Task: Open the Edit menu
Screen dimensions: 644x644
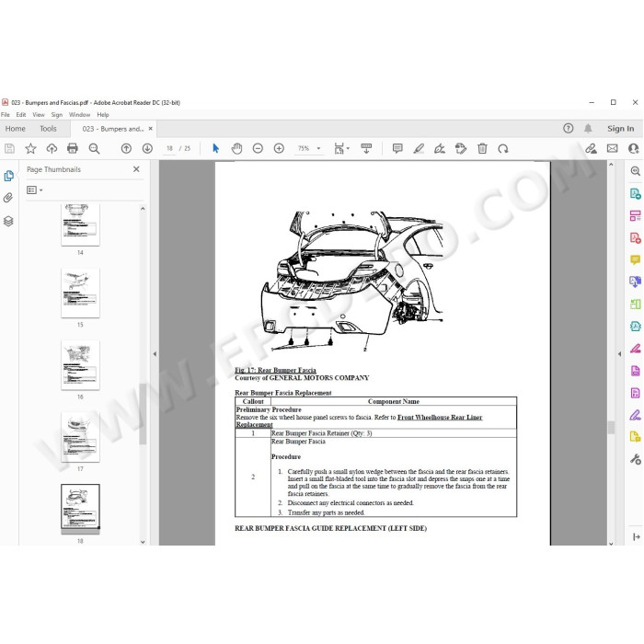Action: coord(21,115)
